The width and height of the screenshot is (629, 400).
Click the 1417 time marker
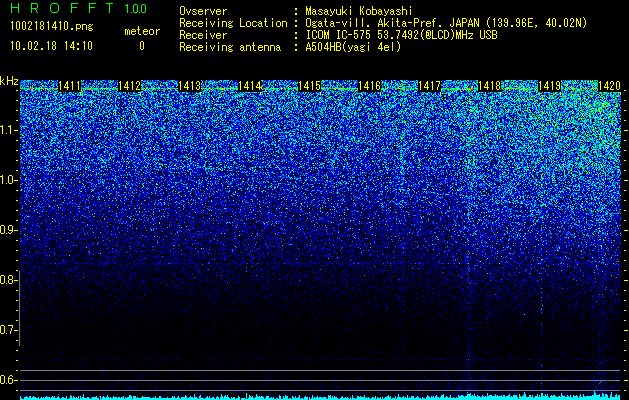(429, 86)
